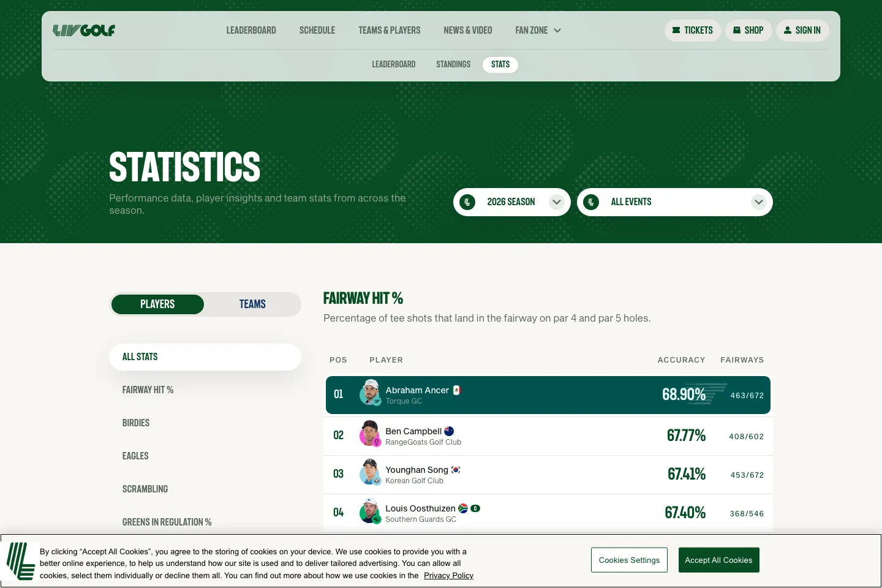This screenshot has height=588, width=882.
Task: Select Eagles in sidebar
Action: [x=135, y=456]
